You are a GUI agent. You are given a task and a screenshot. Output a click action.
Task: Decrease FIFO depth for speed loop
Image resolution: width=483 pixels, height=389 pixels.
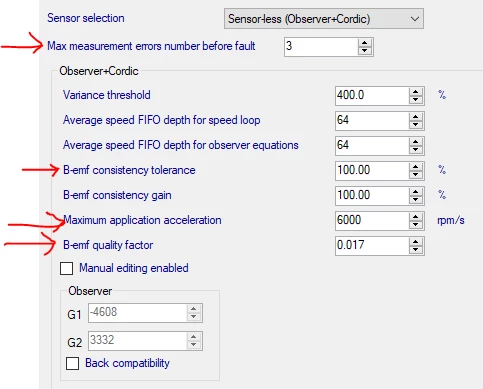point(416,125)
